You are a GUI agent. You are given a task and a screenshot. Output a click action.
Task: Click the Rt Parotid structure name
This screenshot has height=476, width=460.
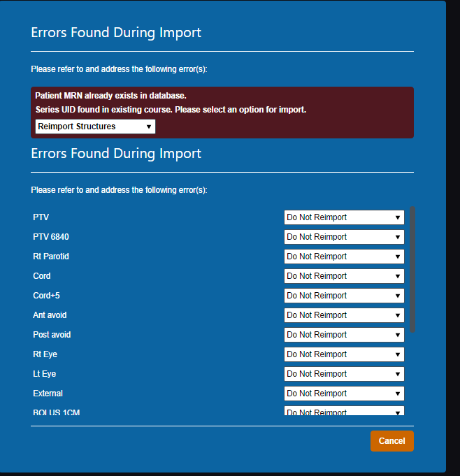tap(51, 257)
